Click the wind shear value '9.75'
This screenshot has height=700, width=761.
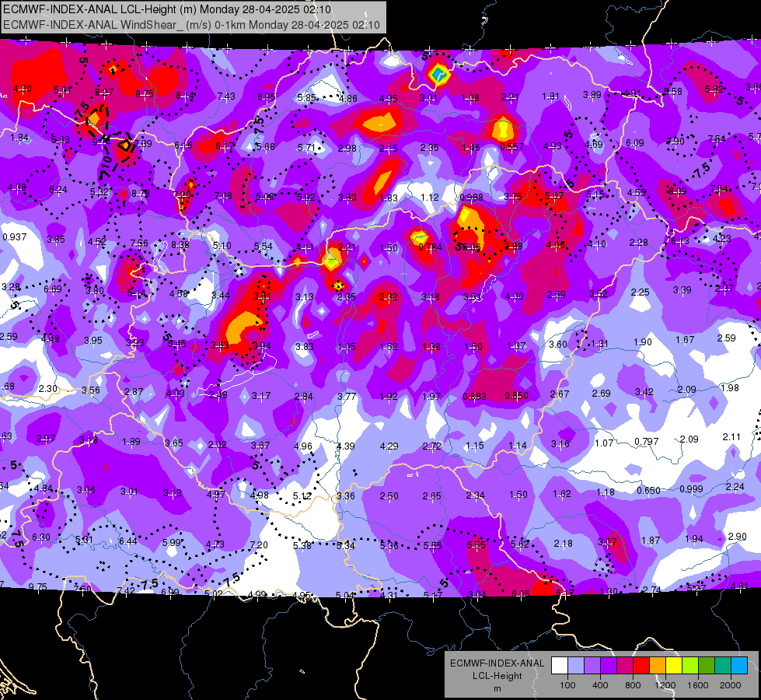37,586
